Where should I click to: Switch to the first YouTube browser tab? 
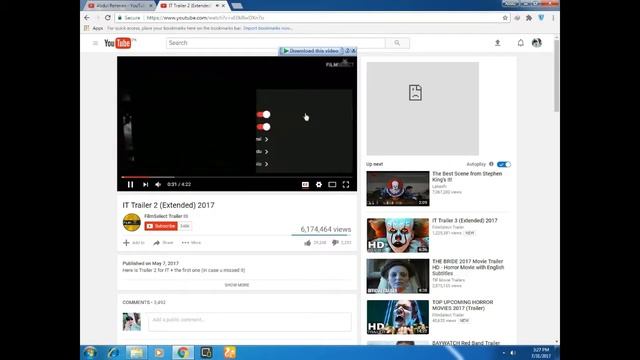tap(120, 6)
